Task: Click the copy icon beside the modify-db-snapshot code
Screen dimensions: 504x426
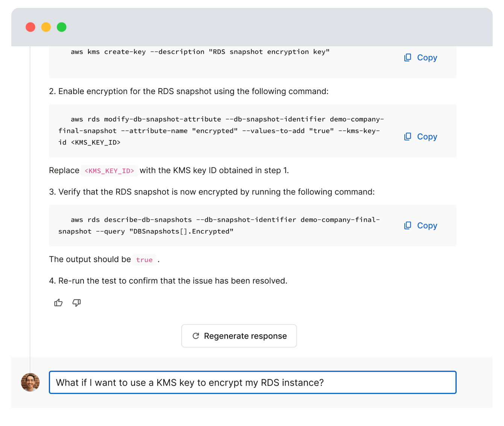Action: tap(408, 137)
